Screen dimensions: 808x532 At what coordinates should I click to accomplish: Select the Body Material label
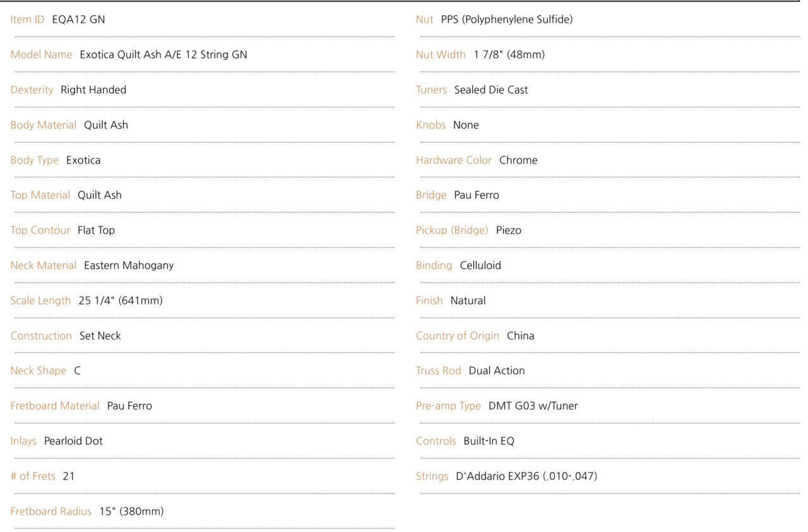[44, 125]
